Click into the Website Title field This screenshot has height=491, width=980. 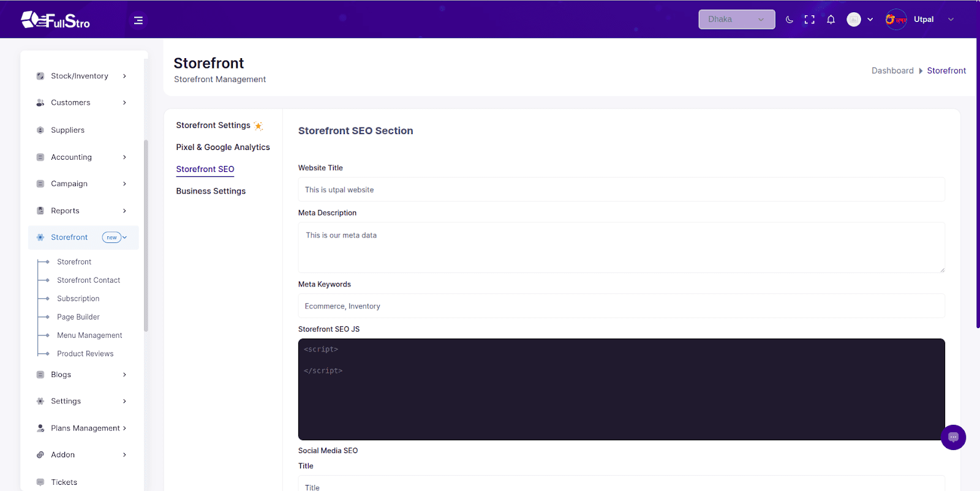[x=621, y=190]
